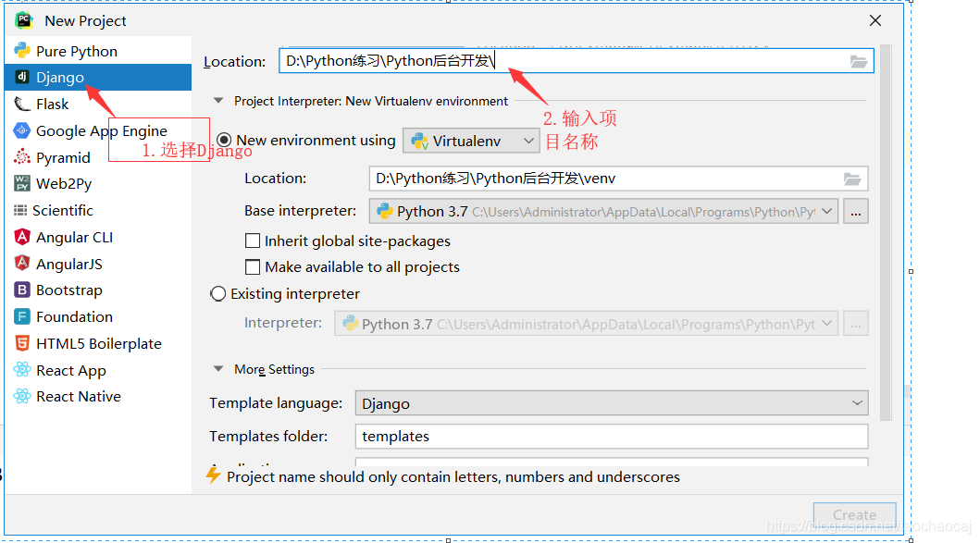
Task: Click the Bootstrap icon
Action: tap(22, 290)
